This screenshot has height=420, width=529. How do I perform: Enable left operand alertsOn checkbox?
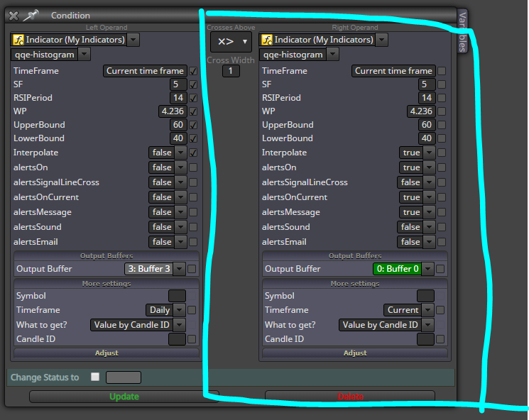point(193,167)
